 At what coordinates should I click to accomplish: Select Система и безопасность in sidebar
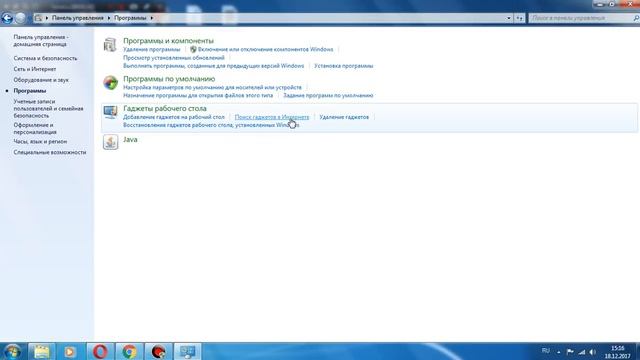tap(45, 58)
